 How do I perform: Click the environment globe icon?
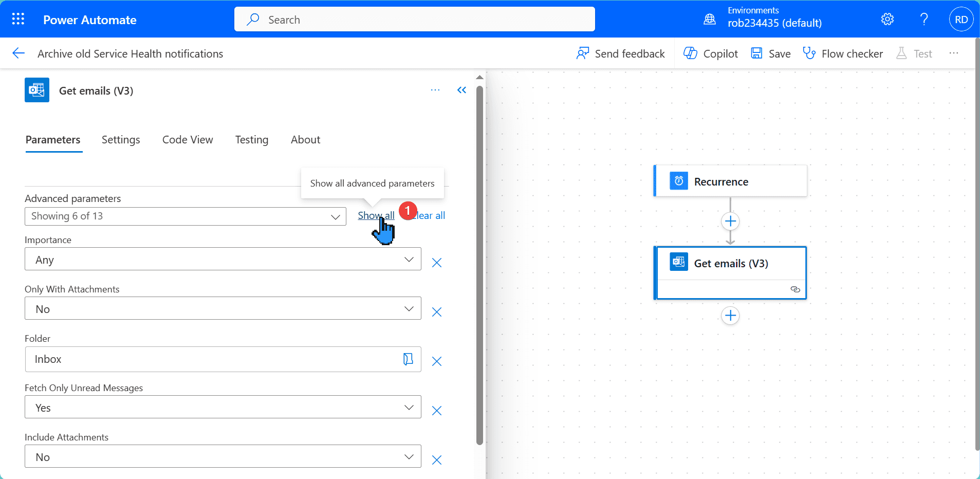point(710,20)
